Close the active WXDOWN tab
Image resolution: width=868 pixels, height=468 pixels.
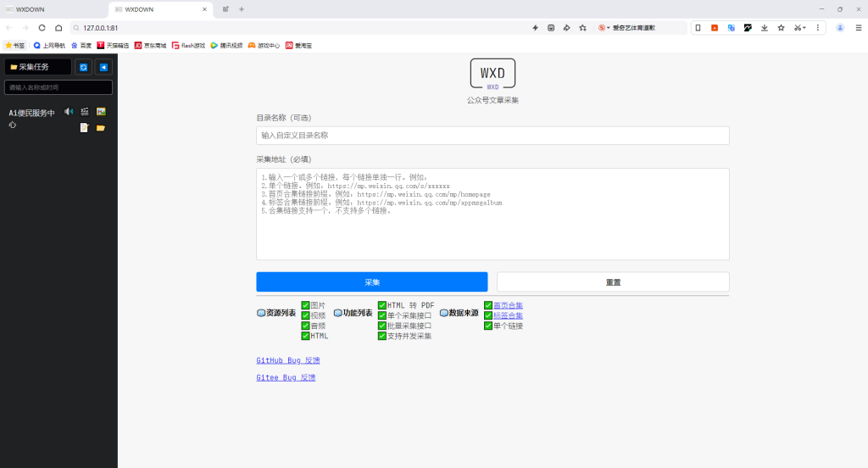[204, 9]
